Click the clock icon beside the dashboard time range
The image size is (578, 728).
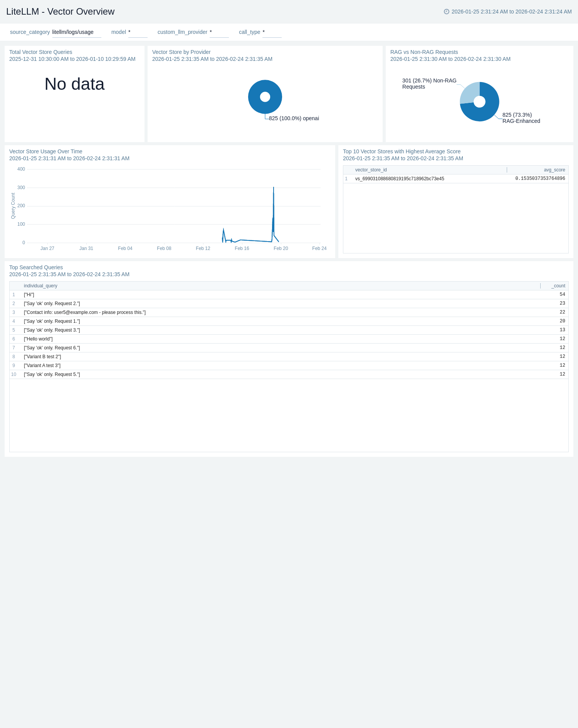click(446, 12)
